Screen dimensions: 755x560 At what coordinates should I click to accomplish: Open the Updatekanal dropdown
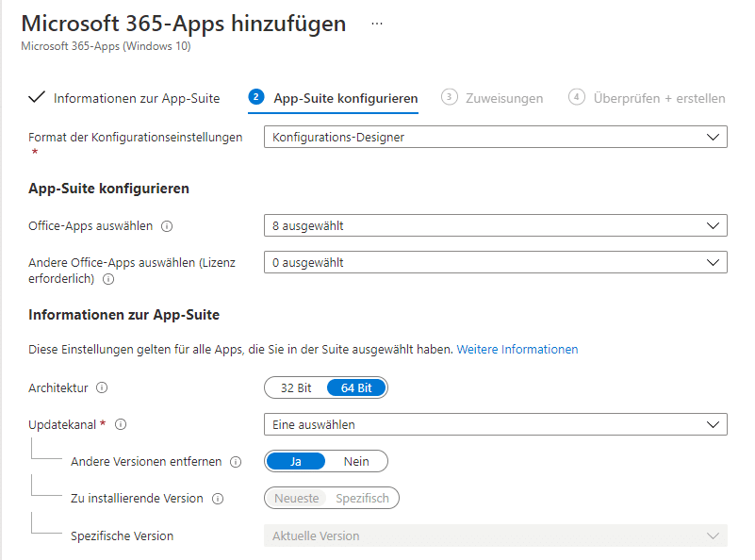[496, 424]
